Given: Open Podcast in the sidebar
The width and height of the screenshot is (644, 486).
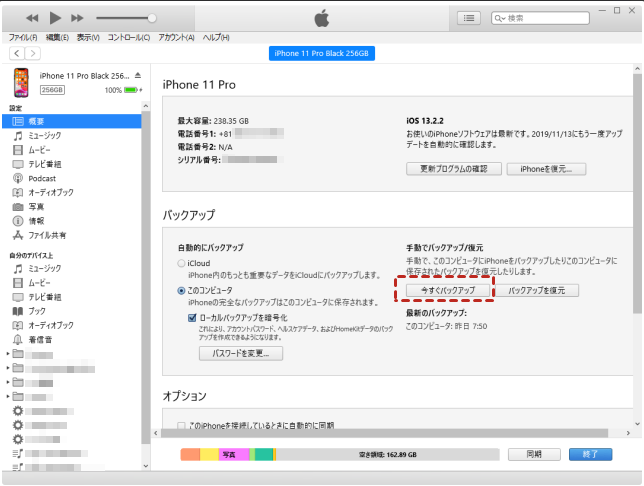Looking at the screenshot, I should click(x=42, y=178).
